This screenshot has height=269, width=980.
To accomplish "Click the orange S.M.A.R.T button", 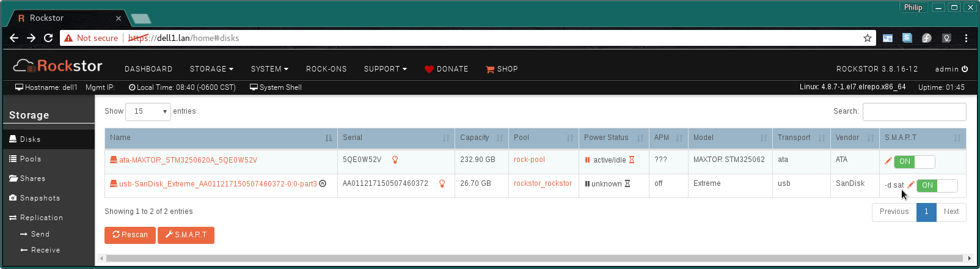I will (x=186, y=235).
